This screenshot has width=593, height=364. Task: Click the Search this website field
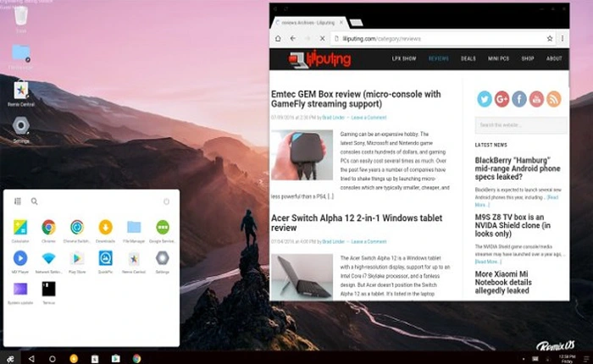[521, 125]
